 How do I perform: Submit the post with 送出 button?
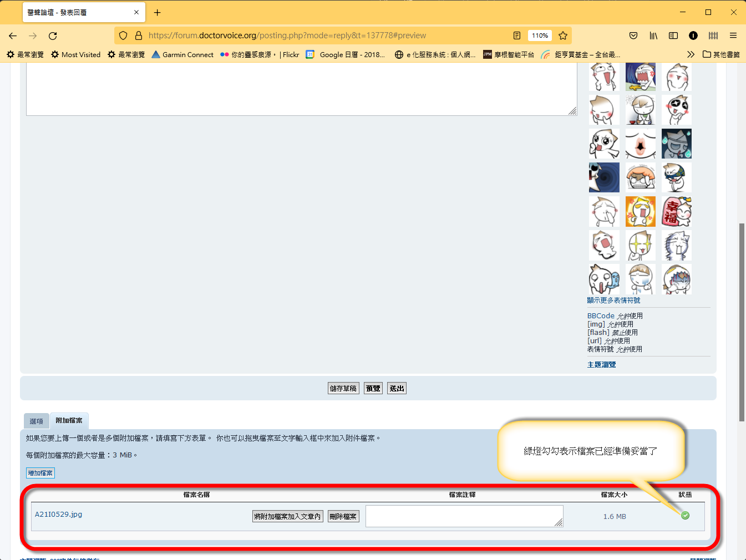point(397,388)
